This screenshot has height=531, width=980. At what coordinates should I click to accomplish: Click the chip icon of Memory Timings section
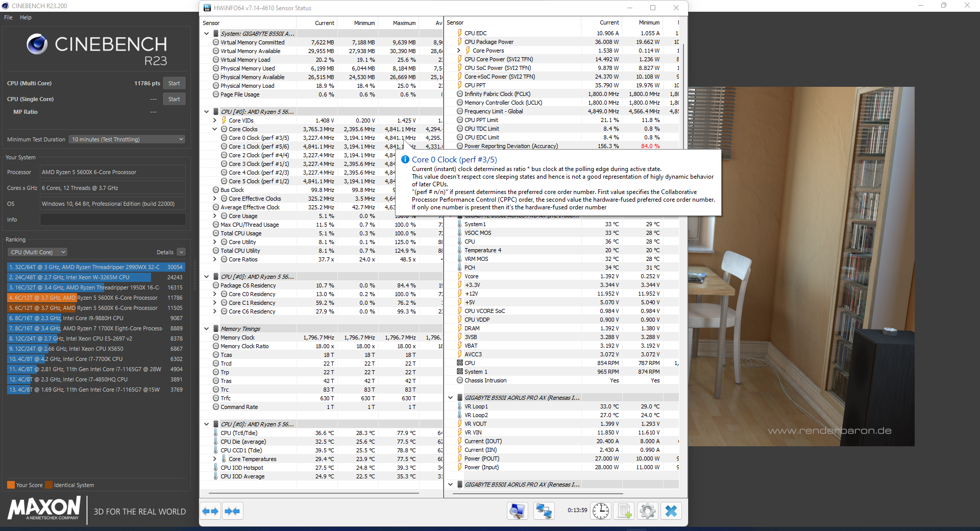(x=216, y=329)
